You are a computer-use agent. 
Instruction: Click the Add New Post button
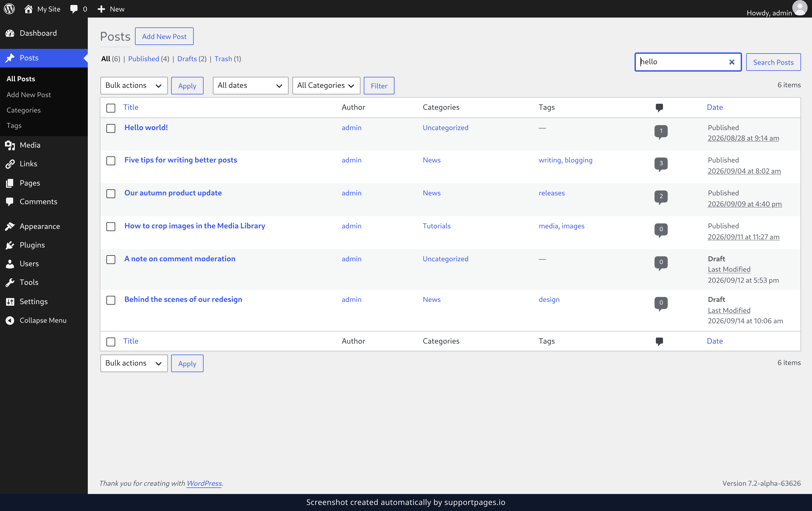tap(164, 36)
